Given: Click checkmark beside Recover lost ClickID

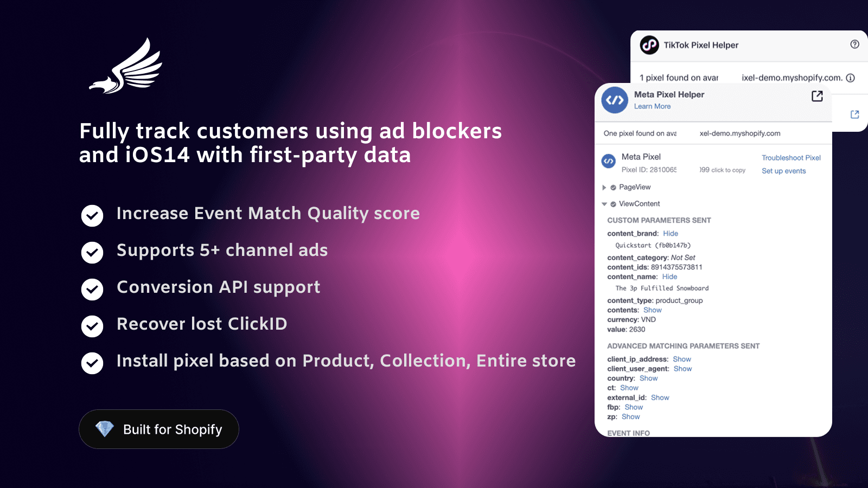Looking at the screenshot, I should pyautogui.click(x=92, y=326).
